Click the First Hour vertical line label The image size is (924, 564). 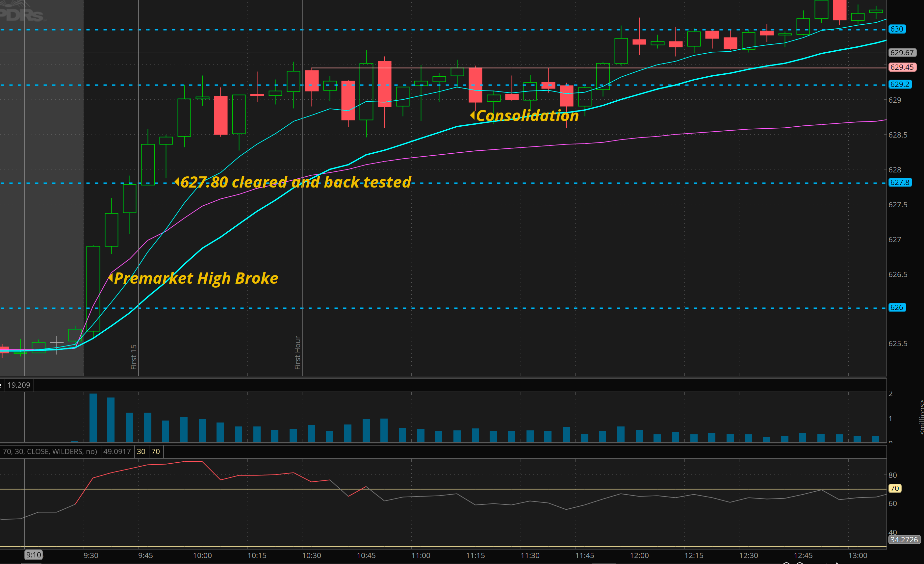coord(298,352)
